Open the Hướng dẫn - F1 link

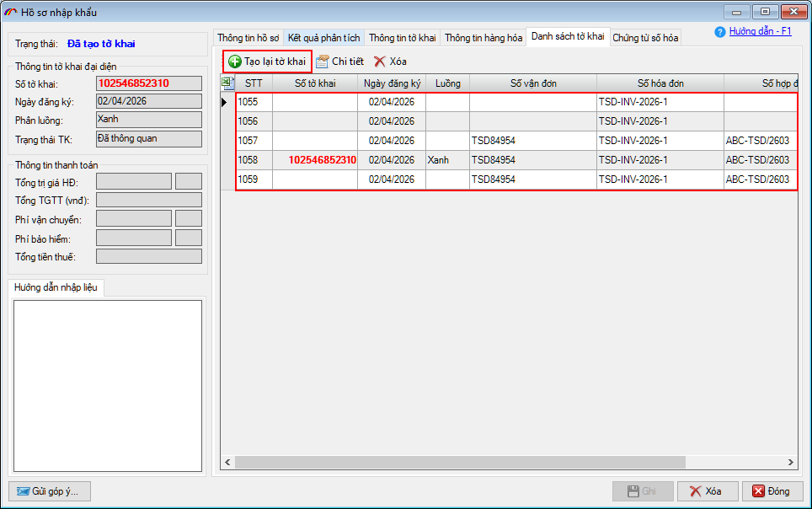pos(760,31)
